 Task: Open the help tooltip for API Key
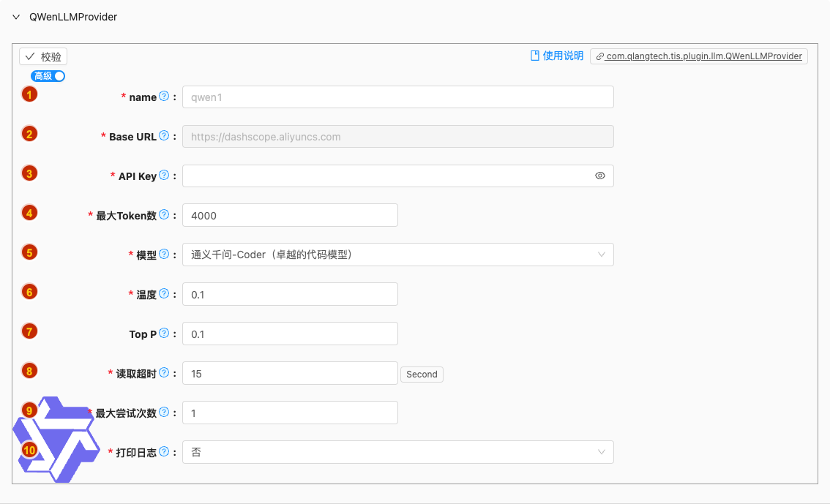coord(164,176)
